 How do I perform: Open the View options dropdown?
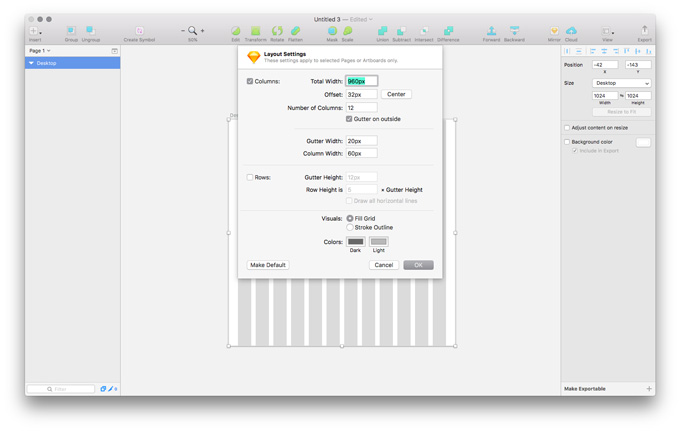[x=608, y=31]
